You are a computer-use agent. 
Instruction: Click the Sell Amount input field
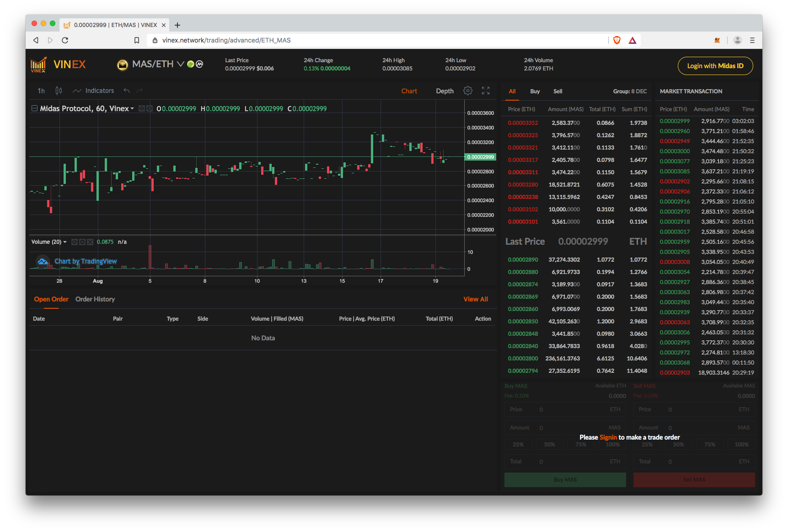pos(694,428)
